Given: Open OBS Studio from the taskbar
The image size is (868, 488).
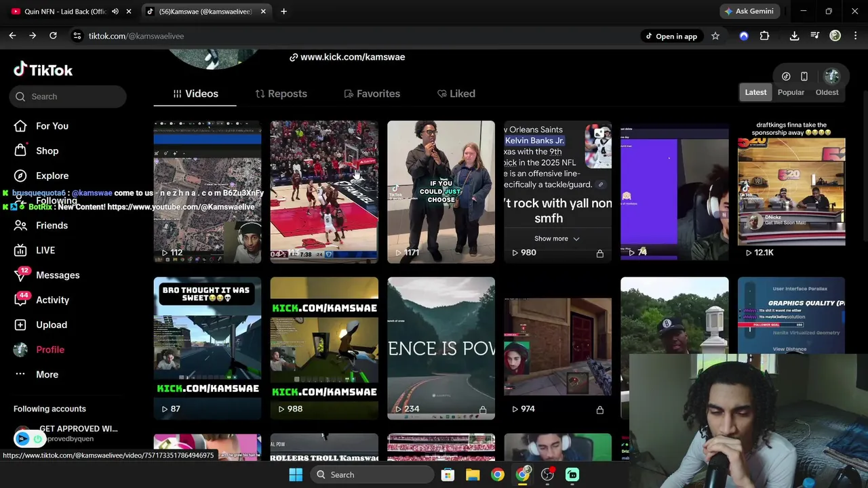Looking at the screenshot, I should (x=547, y=474).
